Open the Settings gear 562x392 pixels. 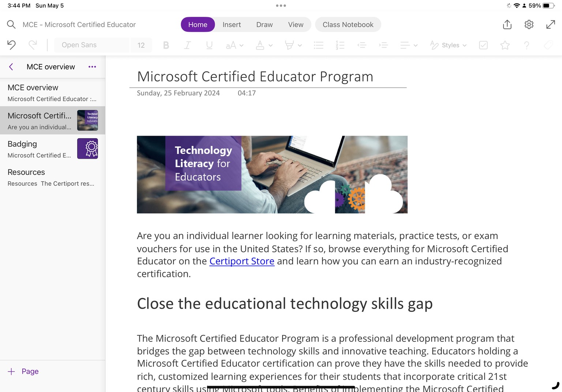(x=529, y=24)
